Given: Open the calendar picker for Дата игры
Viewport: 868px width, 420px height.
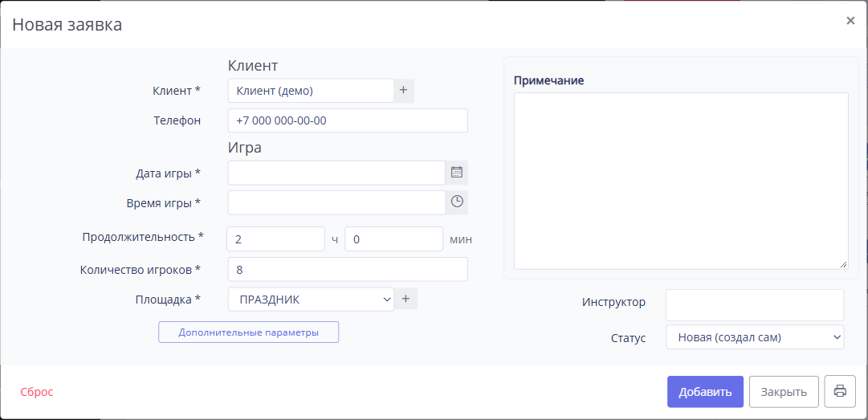Looking at the screenshot, I should click(x=457, y=173).
